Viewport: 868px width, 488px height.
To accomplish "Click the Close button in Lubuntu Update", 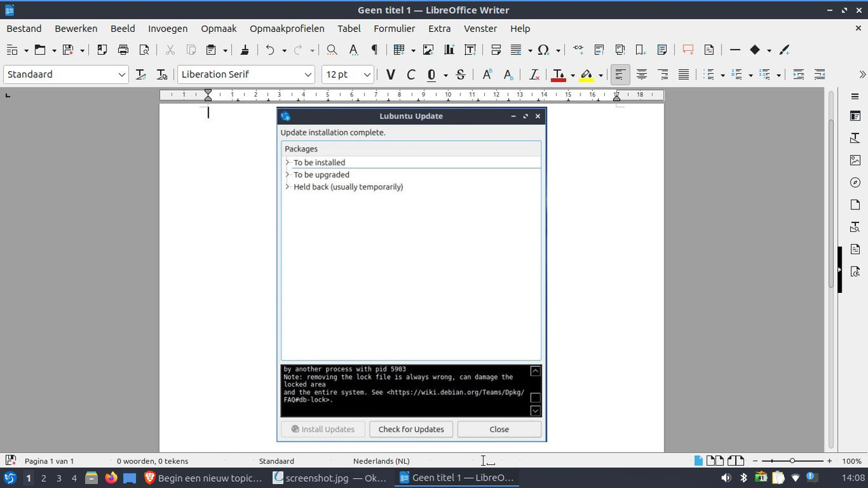I will (499, 429).
